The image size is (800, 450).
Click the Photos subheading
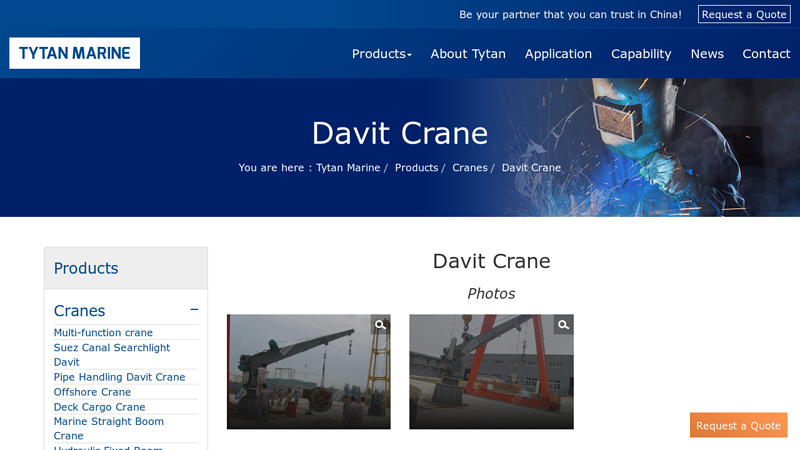pyautogui.click(x=491, y=293)
